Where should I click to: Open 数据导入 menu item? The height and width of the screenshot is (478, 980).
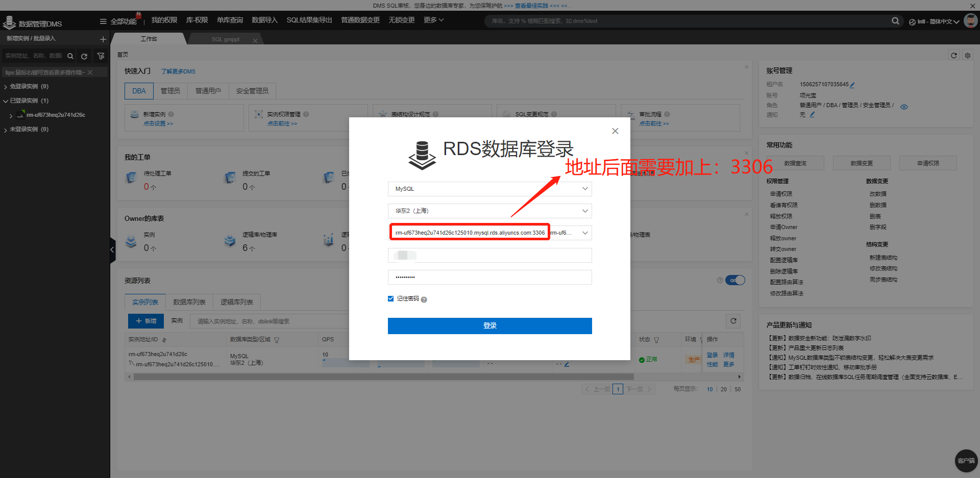point(264,20)
